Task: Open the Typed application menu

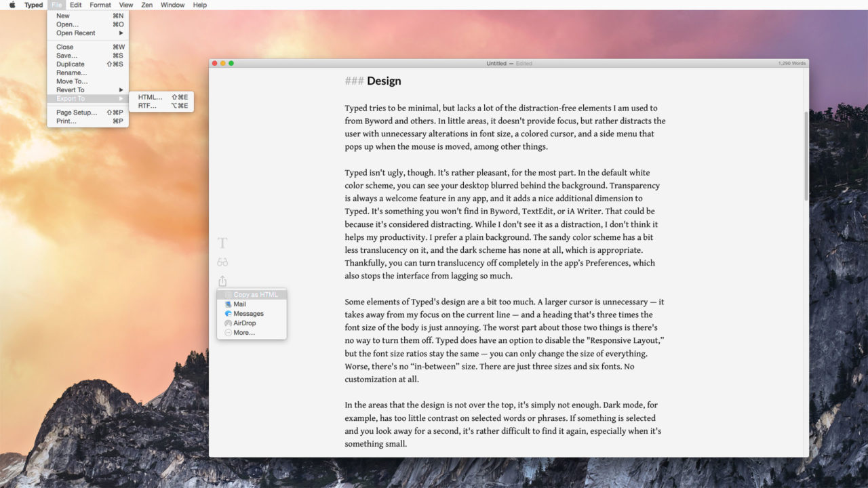Action: pyautogui.click(x=33, y=5)
